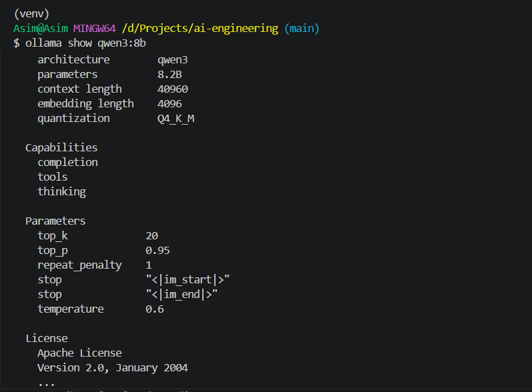Click the '(venv)' environment indicator text

[x=31, y=14]
